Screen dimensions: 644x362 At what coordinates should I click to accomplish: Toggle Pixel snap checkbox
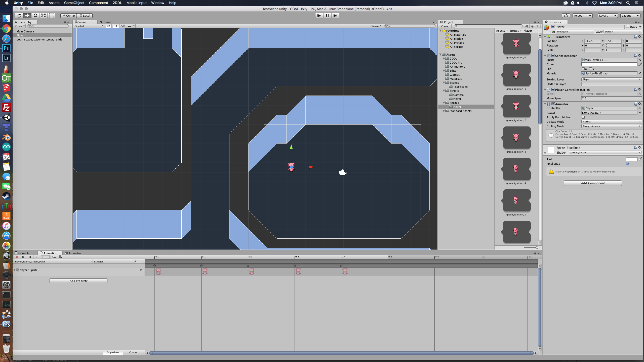pyautogui.click(x=628, y=164)
